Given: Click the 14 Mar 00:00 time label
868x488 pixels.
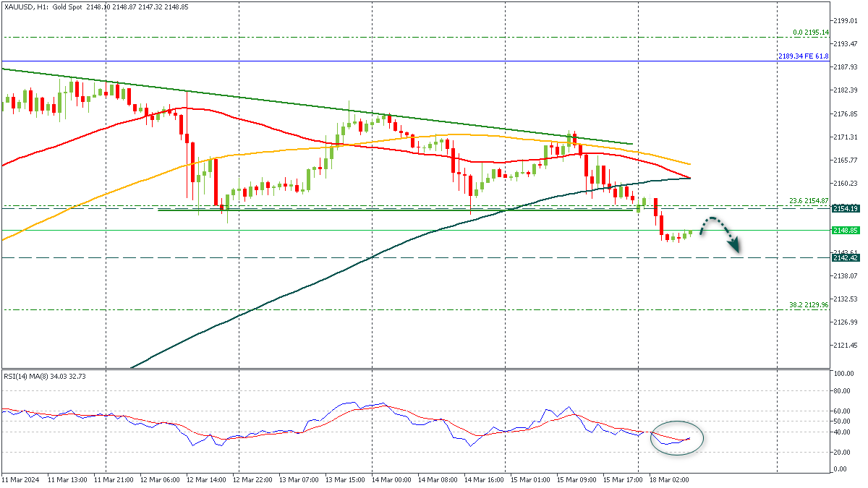Looking at the screenshot, I should (x=391, y=479).
